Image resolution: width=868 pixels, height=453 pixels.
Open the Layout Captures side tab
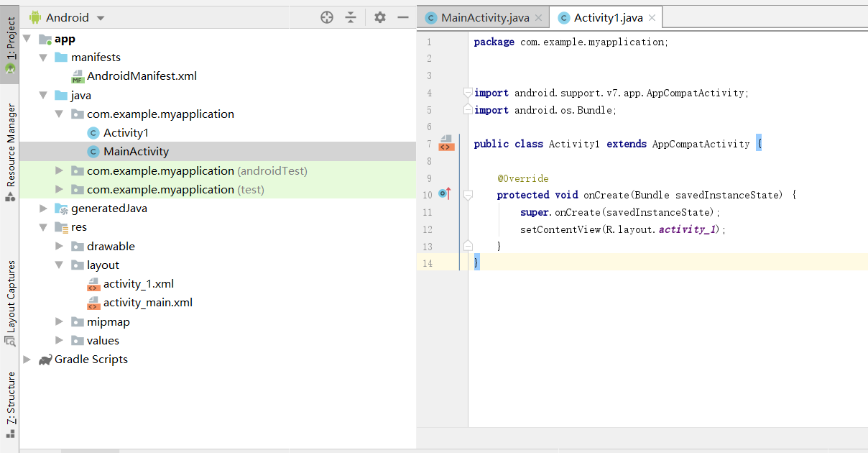pyautogui.click(x=10, y=303)
